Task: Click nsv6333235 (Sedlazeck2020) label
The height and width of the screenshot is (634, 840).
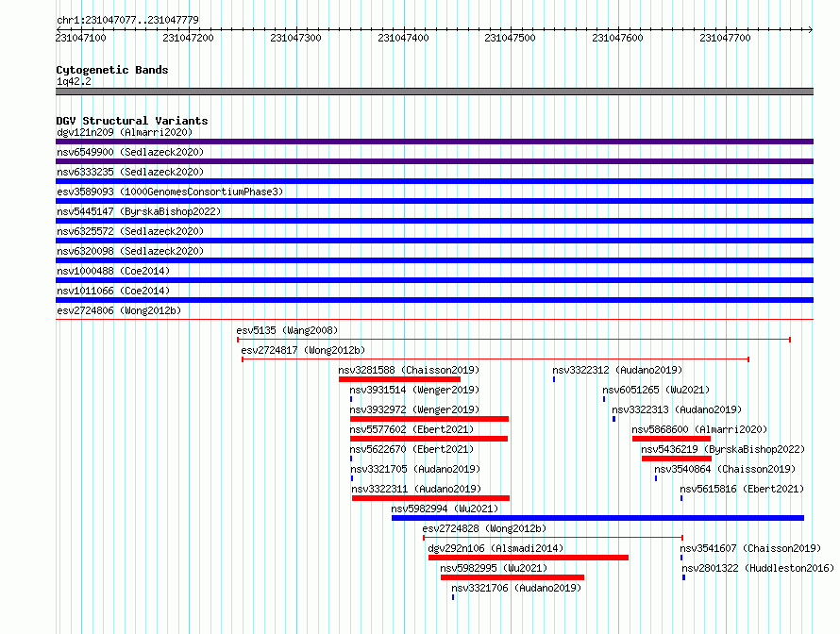Action: pyautogui.click(x=130, y=172)
